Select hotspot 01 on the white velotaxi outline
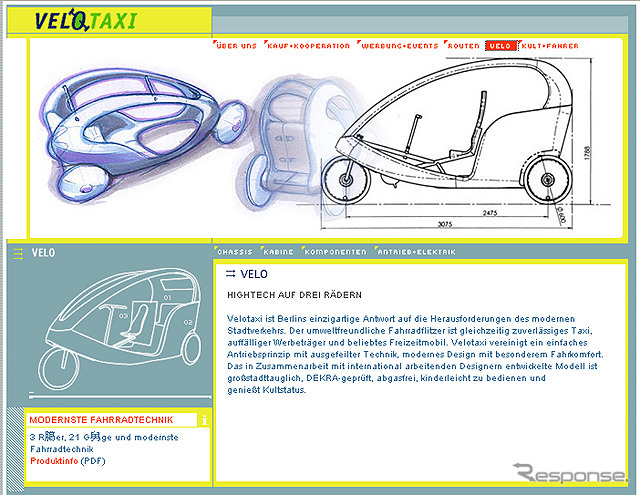 coord(167,297)
